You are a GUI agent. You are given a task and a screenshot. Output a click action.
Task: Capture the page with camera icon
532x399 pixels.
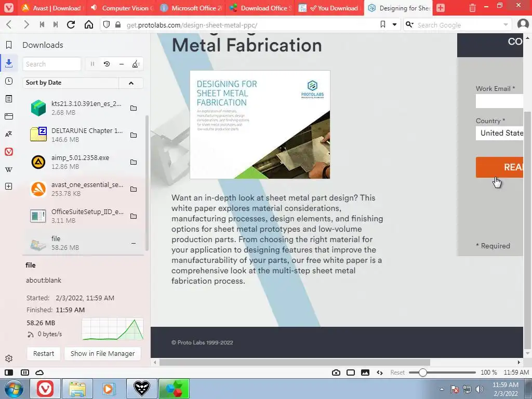coord(336,373)
